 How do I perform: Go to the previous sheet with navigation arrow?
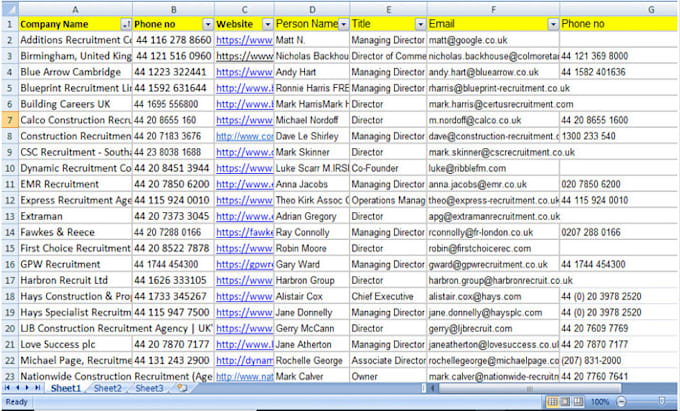[x=18, y=388]
